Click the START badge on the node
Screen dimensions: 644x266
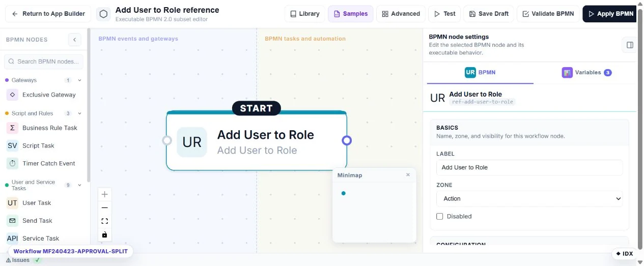(x=256, y=108)
